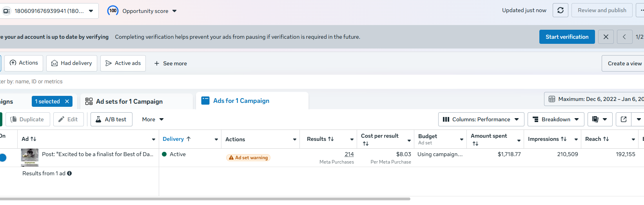The height and width of the screenshot is (205, 644).
Task: Open the Breakdown dropdown
Action: (x=556, y=119)
